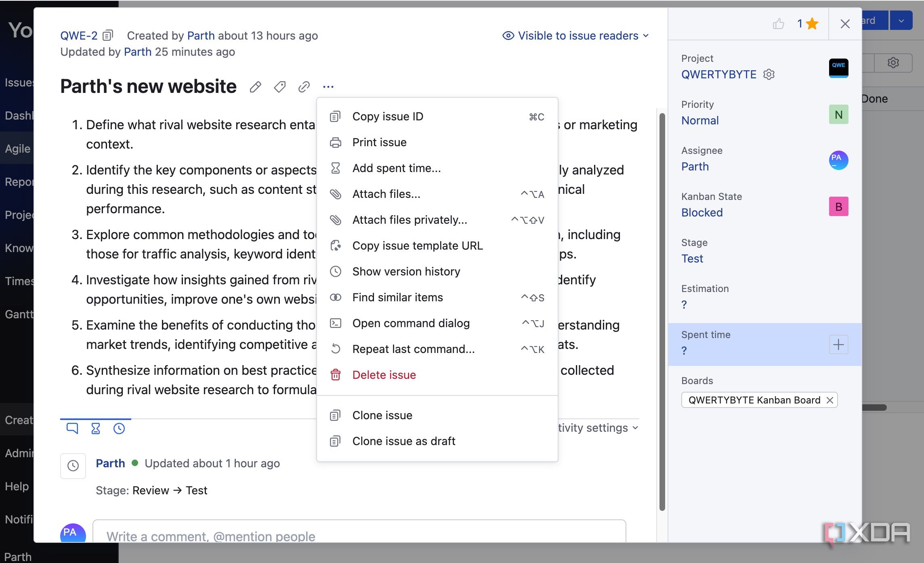924x563 pixels.
Task: Click the pencil edit icon beside title
Action: pyautogui.click(x=255, y=87)
